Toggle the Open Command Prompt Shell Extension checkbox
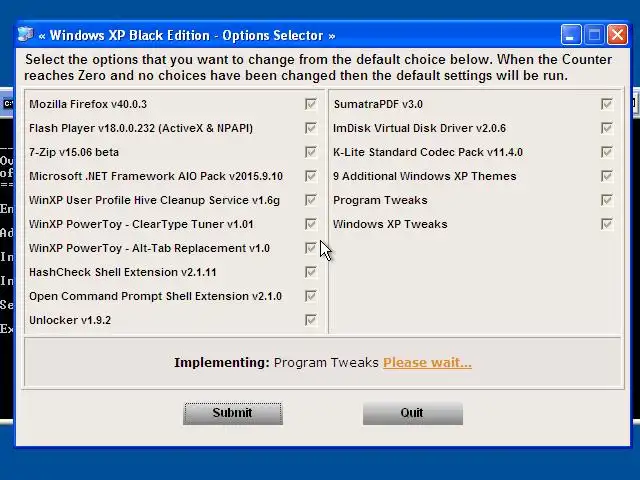Screen dimensions: 640x480 [311, 296]
